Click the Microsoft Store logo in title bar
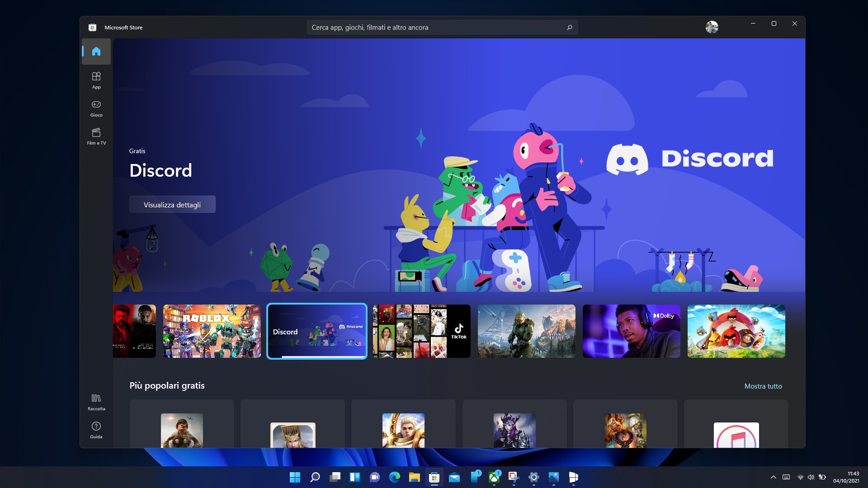This screenshot has height=488, width=868. click(92, 28)
